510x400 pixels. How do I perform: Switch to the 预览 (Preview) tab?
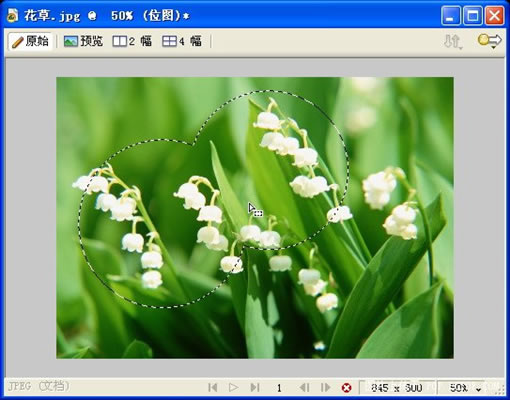coord(83,41)
